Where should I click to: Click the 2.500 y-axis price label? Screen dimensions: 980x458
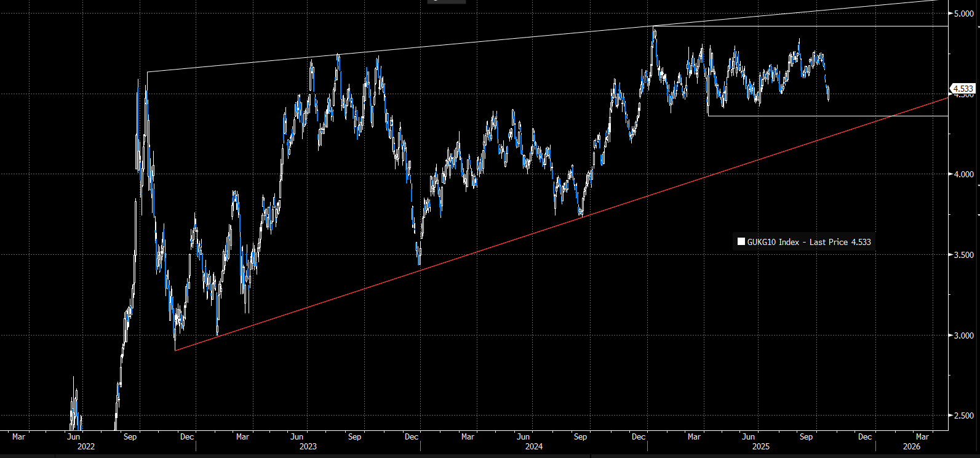tap(963, 416)
